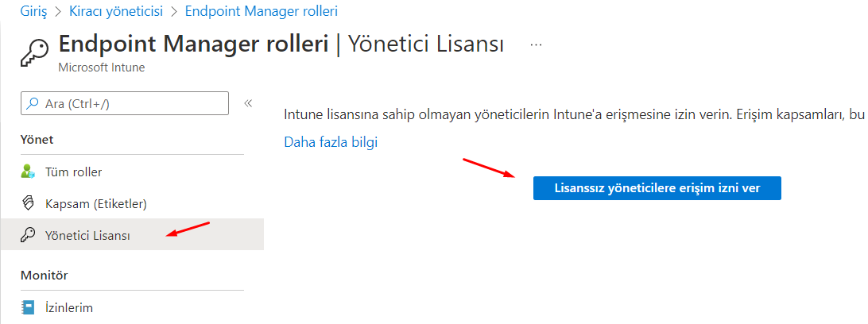Click the Monitör section header
The height and width of the screenshot is (324, 868).
point(44,275)
